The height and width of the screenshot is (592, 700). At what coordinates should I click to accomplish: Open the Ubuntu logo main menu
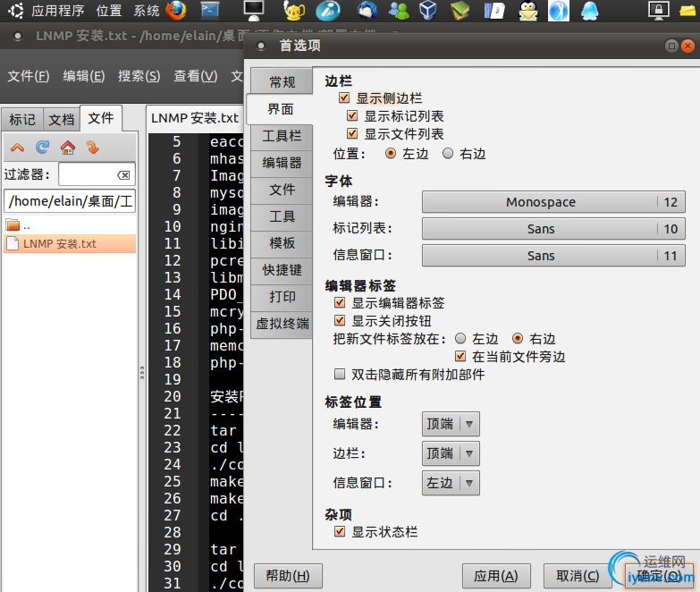(15, 10)
